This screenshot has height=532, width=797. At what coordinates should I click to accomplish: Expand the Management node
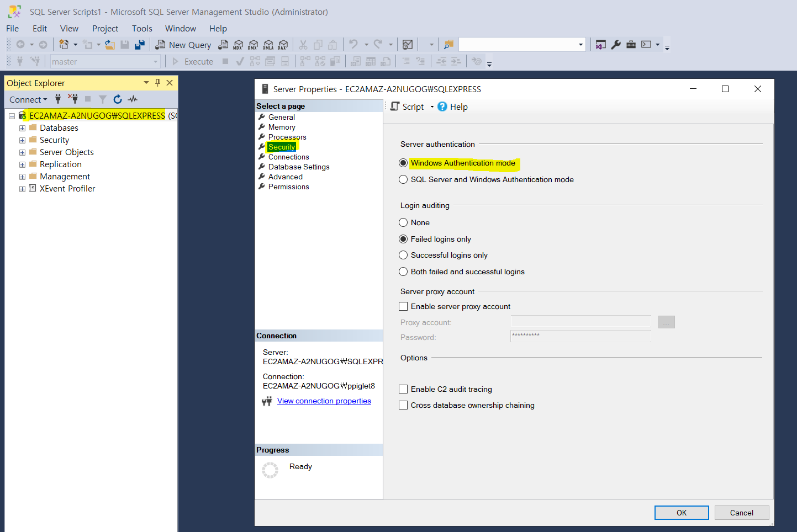tap(22, 177)
